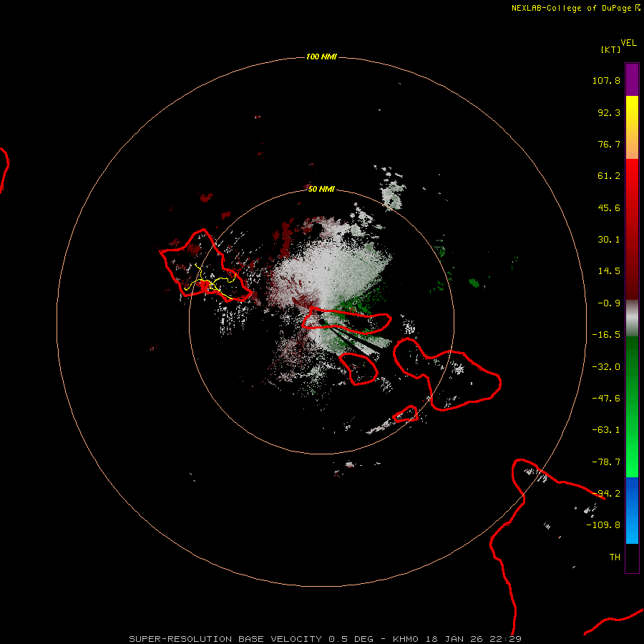Select the -47.6 scale value
This screenshot has height=644, width=644.
point(606,399)
